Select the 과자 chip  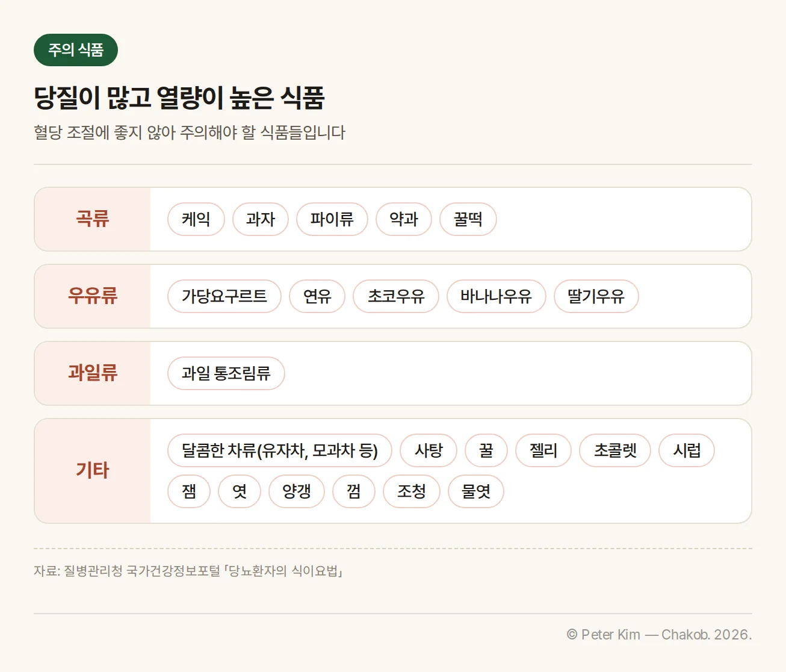(x=261, y=219)
